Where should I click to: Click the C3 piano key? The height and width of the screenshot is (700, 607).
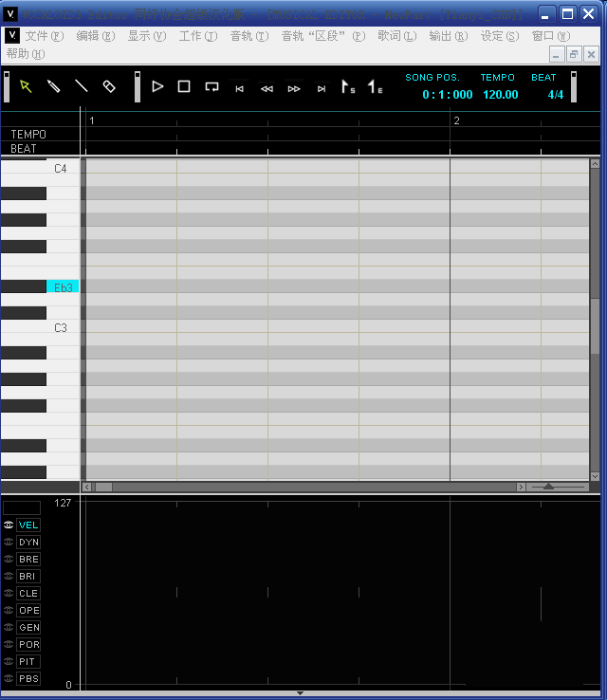40,327
